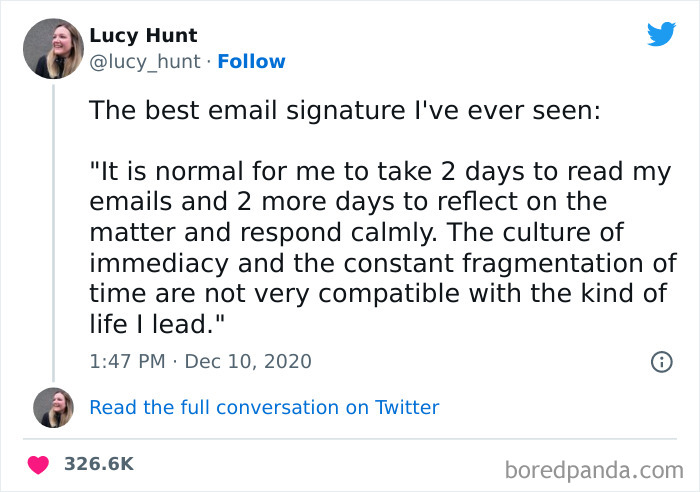
Task: Open Lucy Hunt's large profile avatar
Action: pyautogui.click(x=53, y=48)
